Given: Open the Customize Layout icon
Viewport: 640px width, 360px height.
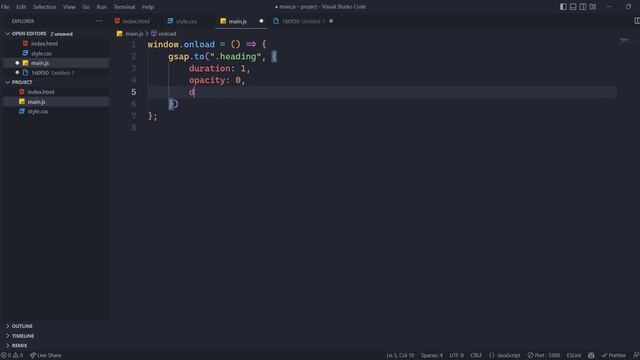Looking at the screenshot, I should point(593,7).
